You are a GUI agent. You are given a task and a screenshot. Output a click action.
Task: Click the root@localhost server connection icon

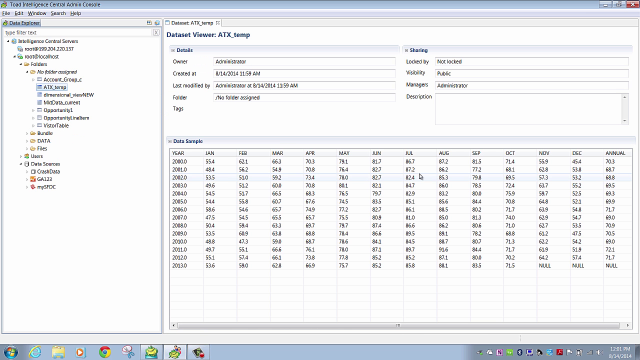coord(20,56)
